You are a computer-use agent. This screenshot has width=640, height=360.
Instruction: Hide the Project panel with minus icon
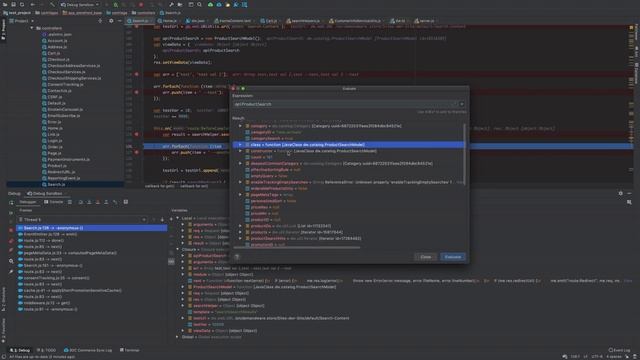[120, 20]
